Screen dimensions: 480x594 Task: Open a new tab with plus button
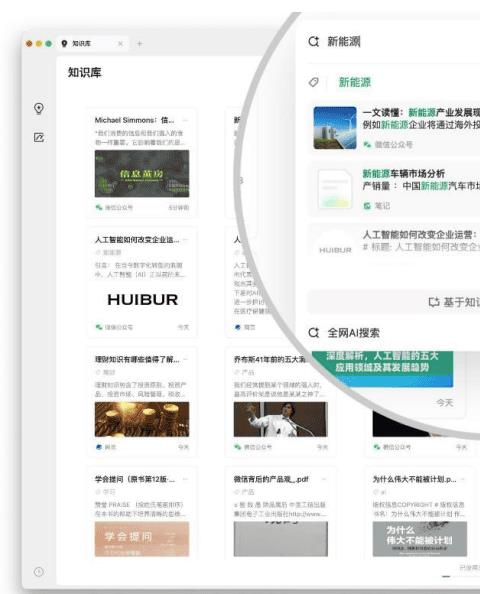click(x=139, y=44)
